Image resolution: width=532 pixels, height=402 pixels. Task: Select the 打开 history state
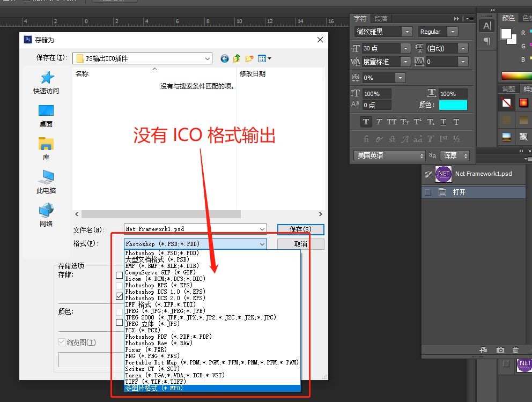click(x=474, y=192)
